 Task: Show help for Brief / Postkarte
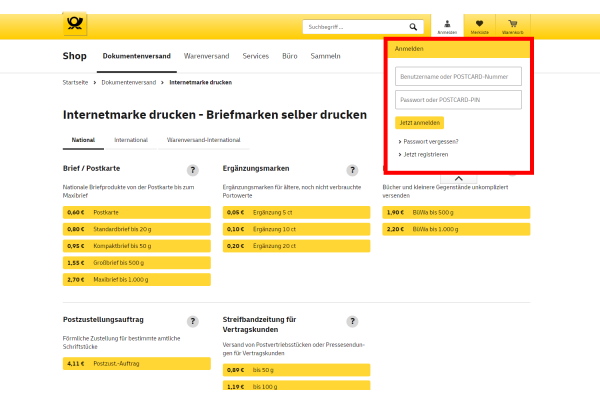(x=193, y=170)
